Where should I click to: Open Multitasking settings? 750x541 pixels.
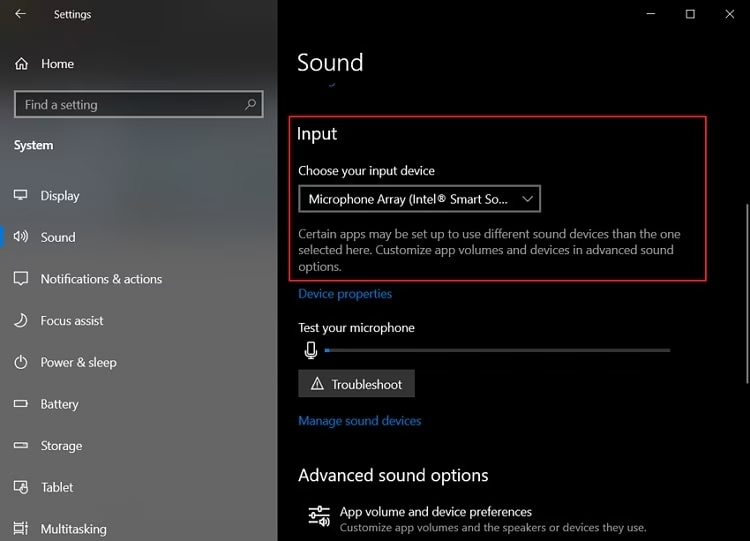pyautogui.click(x=73, y=529)
